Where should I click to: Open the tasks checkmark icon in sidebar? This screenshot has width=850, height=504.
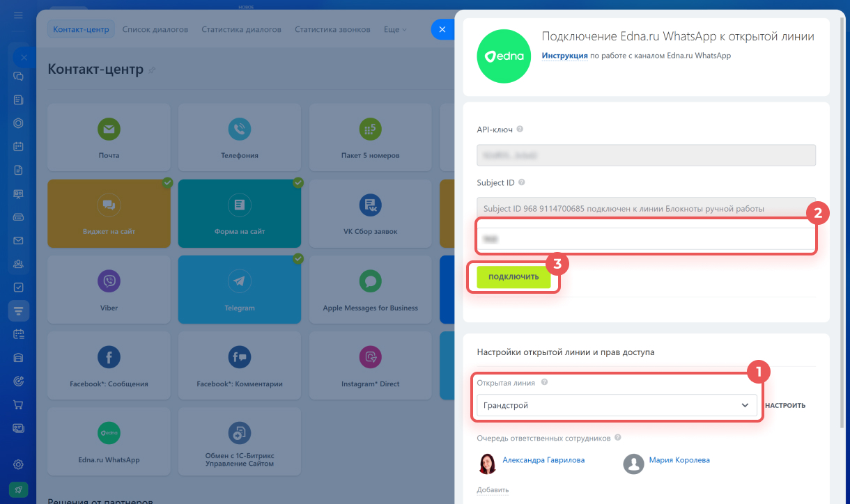[x=19, y=287]
